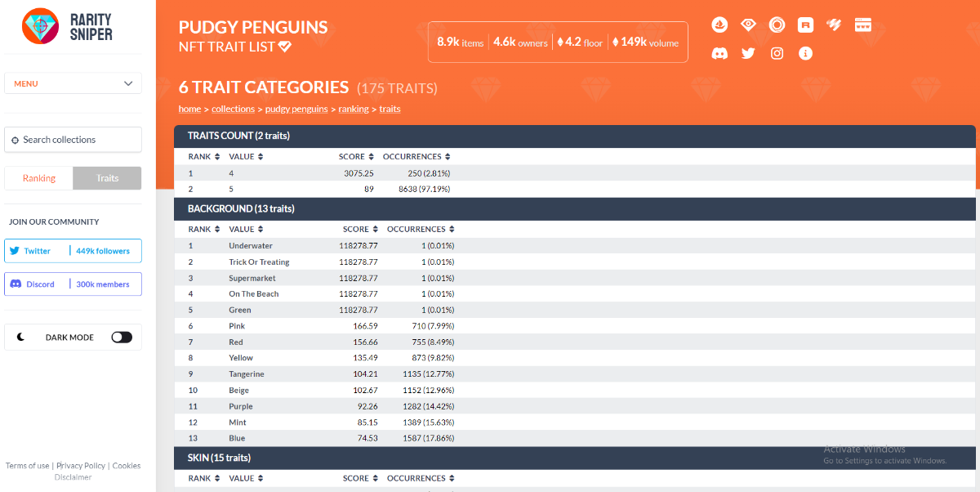Open Disclaimer footer link
This screenshot has height=492, width=980.
pos(73,477)
